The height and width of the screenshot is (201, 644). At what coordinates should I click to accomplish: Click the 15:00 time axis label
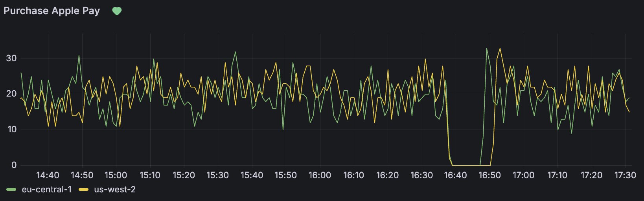point(116,175)
